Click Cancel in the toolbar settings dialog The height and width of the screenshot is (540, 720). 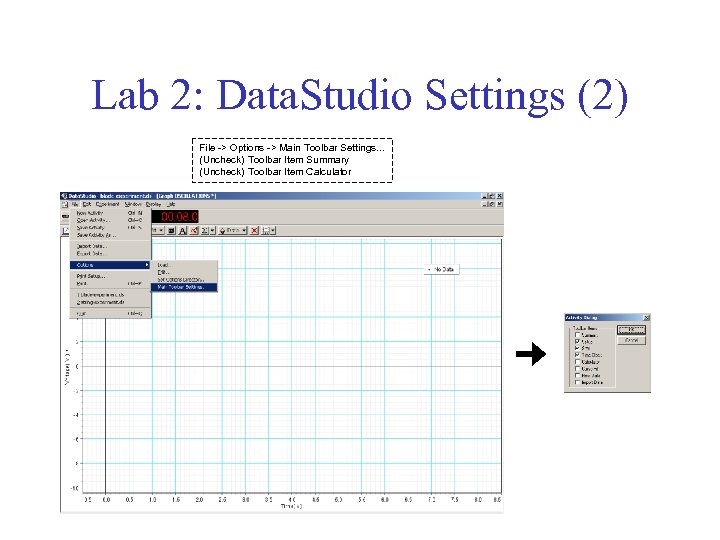(631, 340)
